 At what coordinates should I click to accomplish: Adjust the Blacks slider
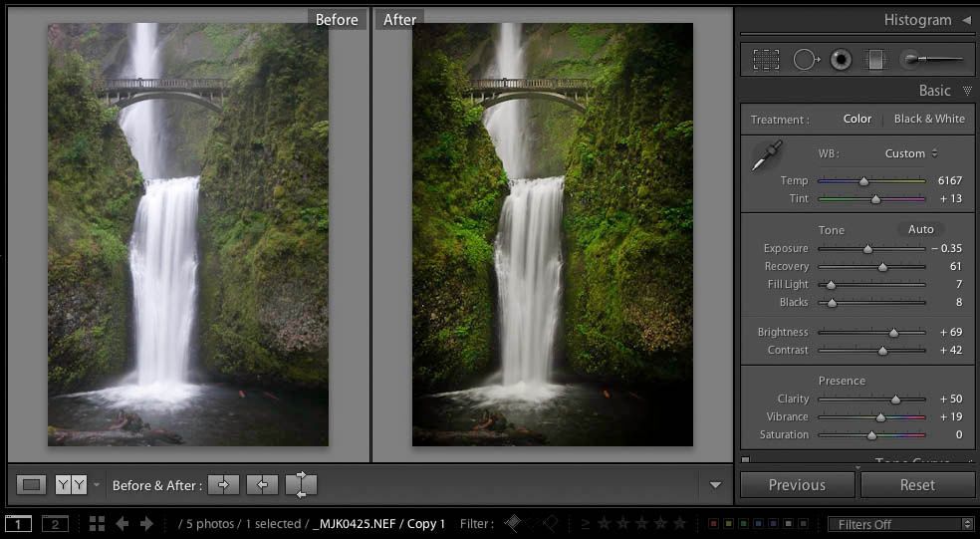pos(832,303)
